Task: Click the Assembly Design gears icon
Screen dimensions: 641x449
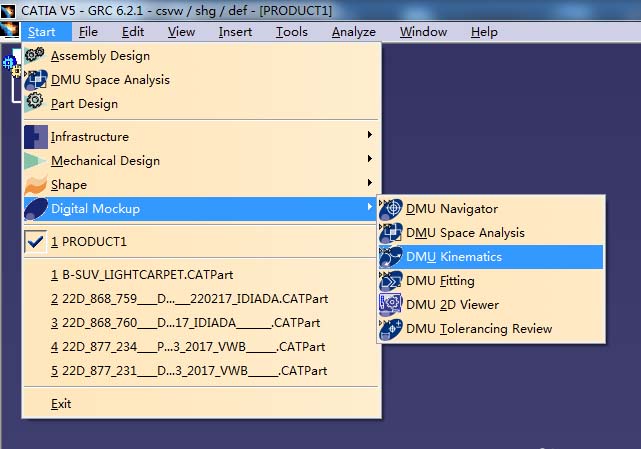Action: (35, 54)
